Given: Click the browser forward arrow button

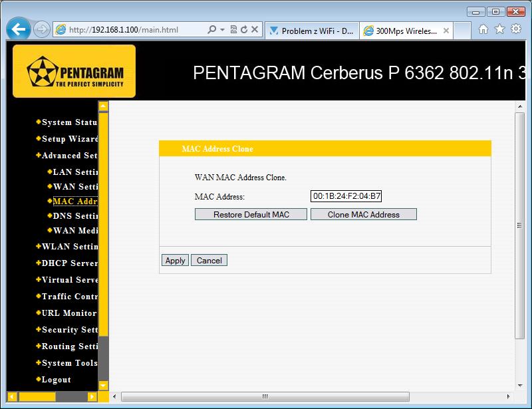Looking at the screenshot, I should 42,29.
